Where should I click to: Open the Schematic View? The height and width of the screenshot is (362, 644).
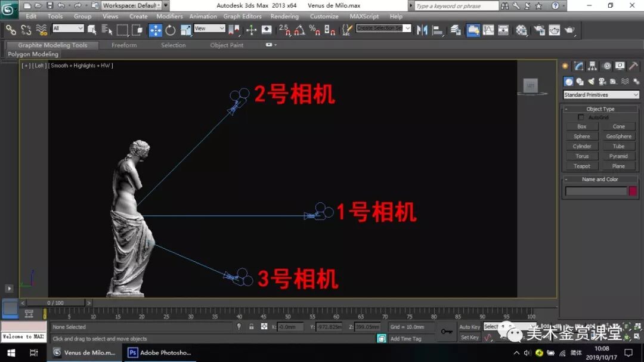[503, 30]
